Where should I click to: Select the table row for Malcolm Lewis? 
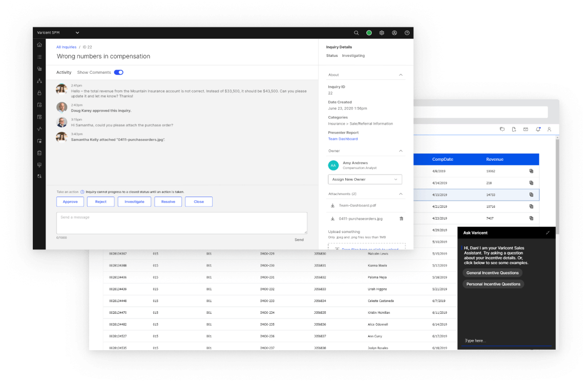[x=280, y=254]
